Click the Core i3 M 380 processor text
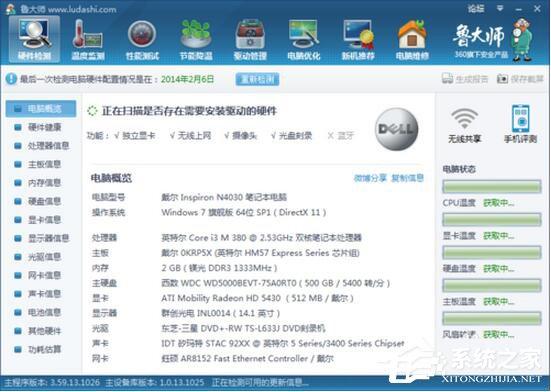 click(x=261, y=238)
